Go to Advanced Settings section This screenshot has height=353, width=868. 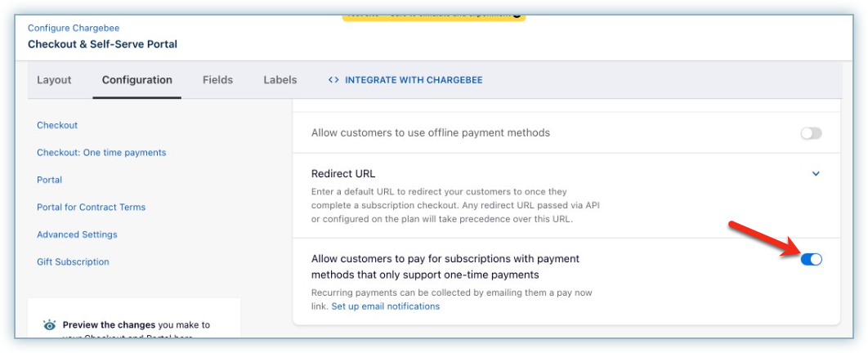pos(77,234)
